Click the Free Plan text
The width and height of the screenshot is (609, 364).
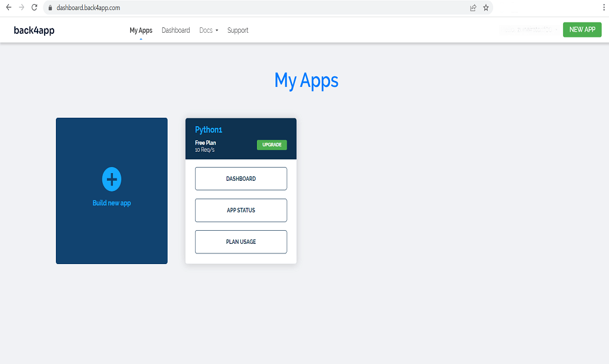pyautogui.click(x=205, y=143)
